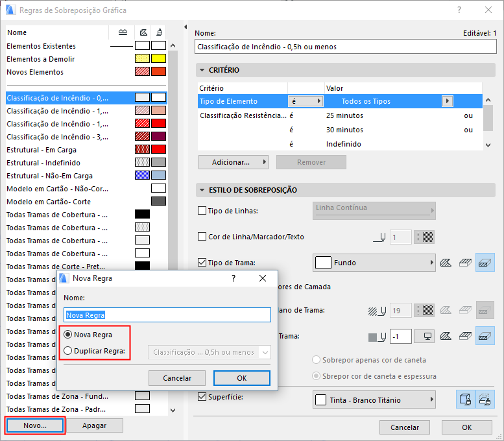
Task: Open the duplicate rule source dropdown
Action: pyautogui.click(x=210, y=352)
